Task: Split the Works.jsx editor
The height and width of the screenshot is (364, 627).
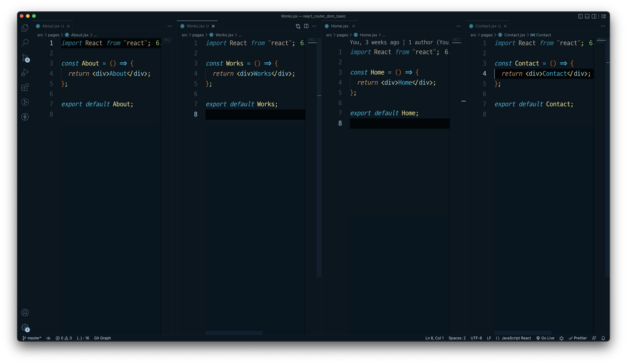Action: [306, 26]
